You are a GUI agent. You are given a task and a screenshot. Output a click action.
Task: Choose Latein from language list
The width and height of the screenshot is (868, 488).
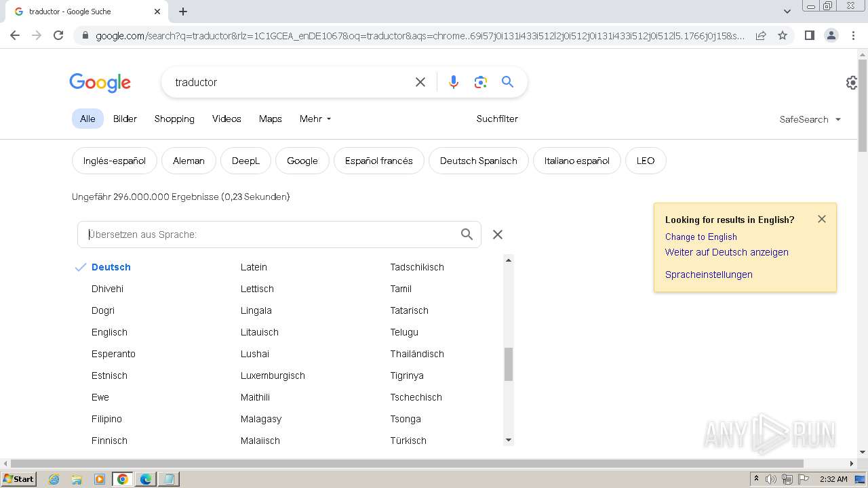click(x=254, y=267)
